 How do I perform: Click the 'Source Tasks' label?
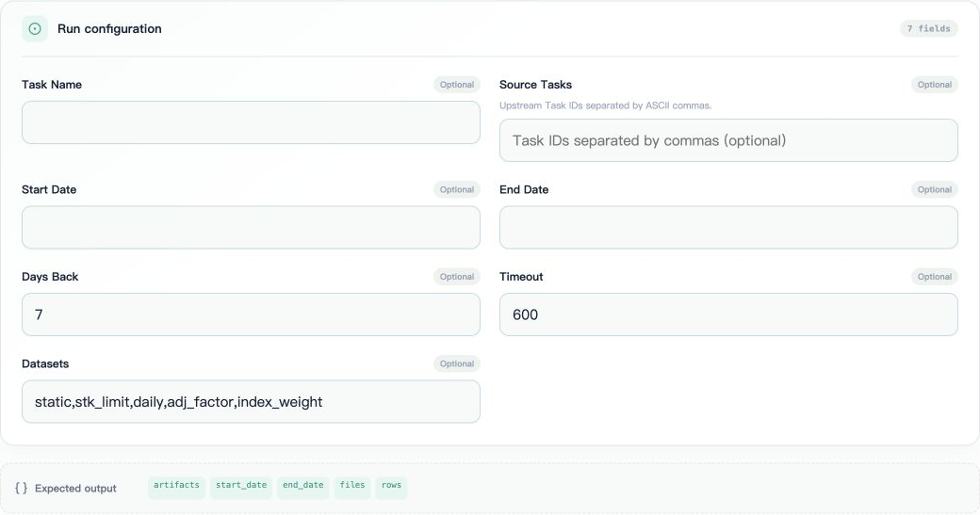click(x=535, y=85)
